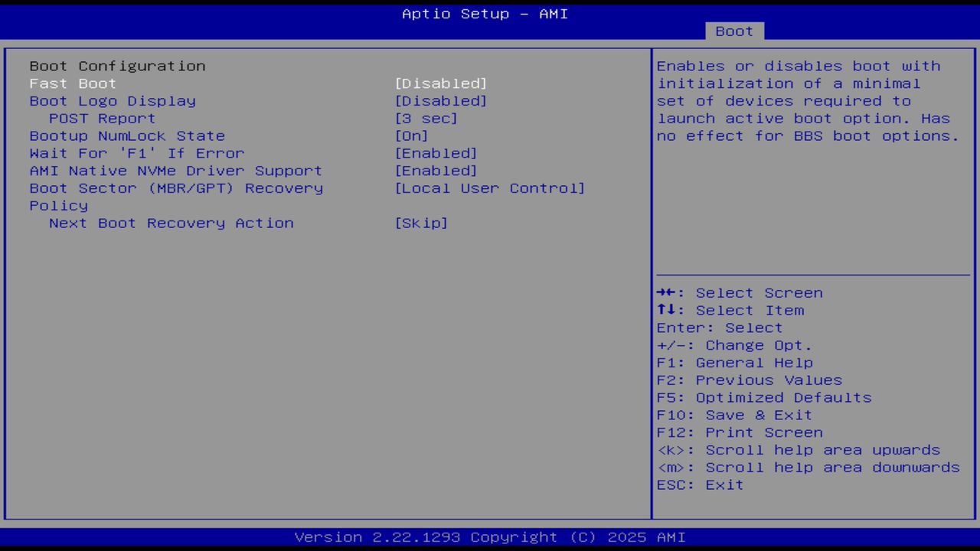Open the [Local User Control] policy selector
The width and height of the screenshot is (980, 551).
(x=490, y=188)
